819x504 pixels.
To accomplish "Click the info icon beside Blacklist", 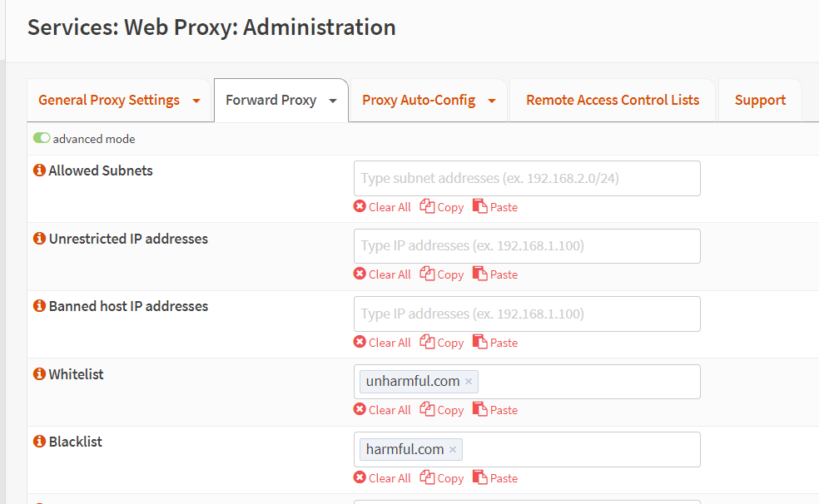I will pyautogui.click(x=38, y=442).
